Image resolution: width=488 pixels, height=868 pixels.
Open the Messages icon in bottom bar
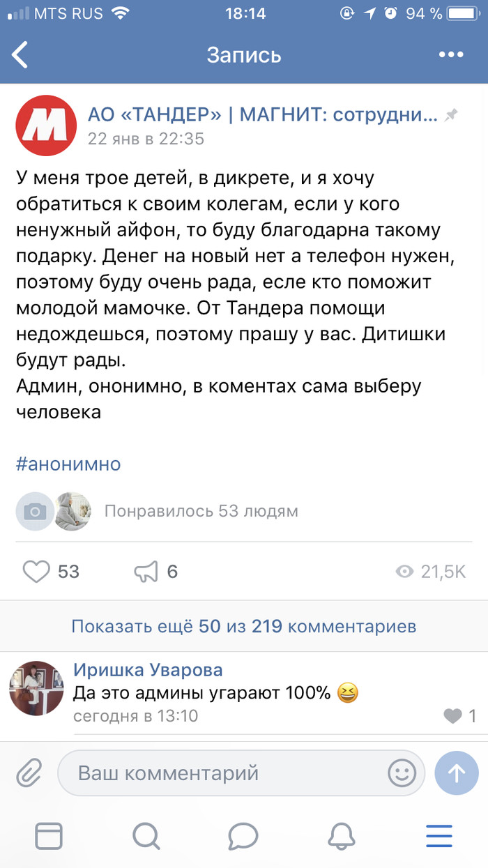tap(244, 836)
